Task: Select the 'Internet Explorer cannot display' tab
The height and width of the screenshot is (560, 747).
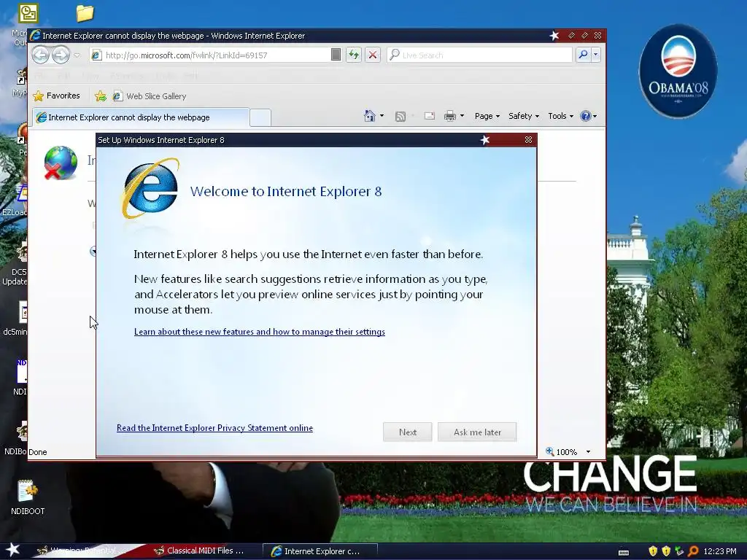Action: coord(141,117)
